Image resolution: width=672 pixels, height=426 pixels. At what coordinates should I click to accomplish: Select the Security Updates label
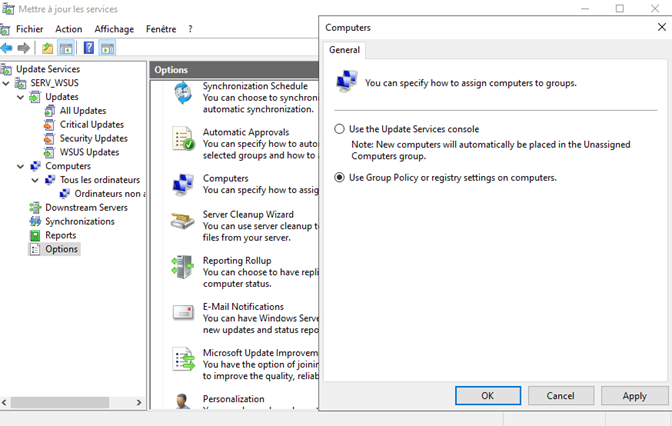pyautogui.click(x=93, y=138)
